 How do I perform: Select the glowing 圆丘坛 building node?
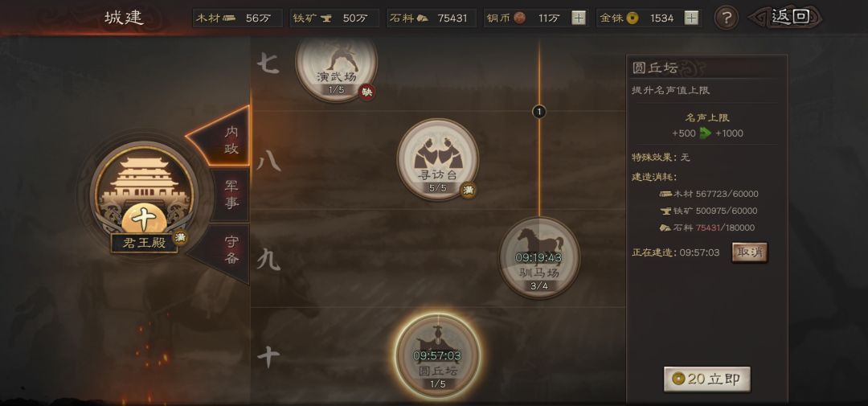437,355
